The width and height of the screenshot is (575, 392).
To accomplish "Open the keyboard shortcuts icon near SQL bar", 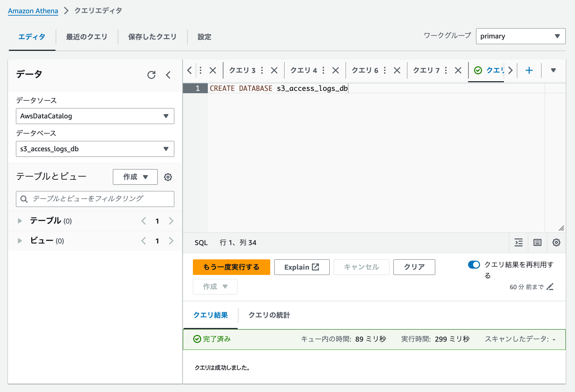I will [537, 243].
